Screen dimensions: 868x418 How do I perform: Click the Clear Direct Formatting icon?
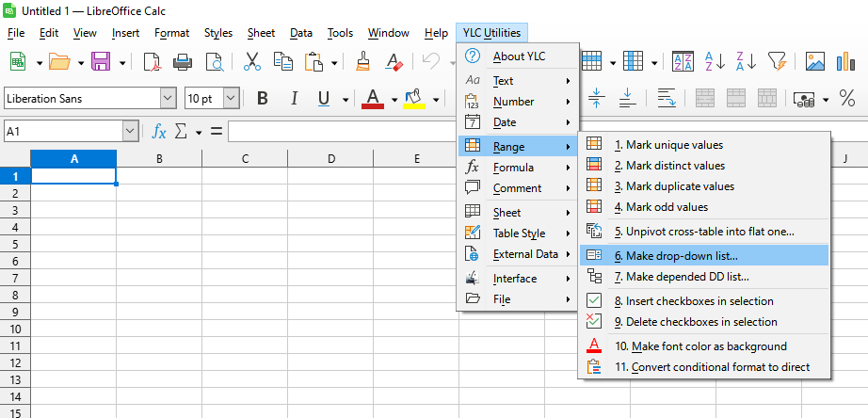point(394,62)
